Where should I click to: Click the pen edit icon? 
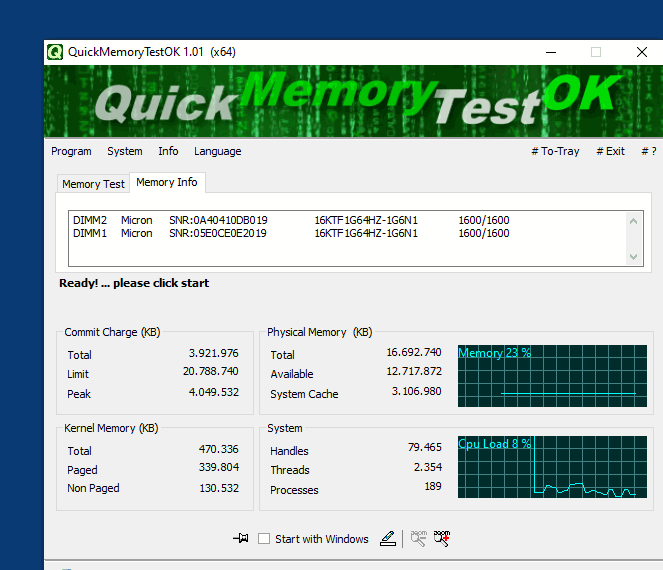coord(388,538)
